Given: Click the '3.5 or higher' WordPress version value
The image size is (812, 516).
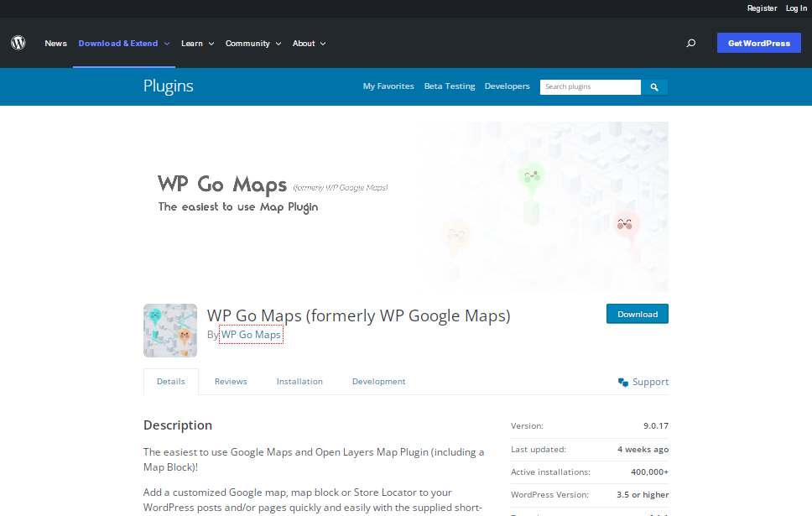Looking at the screenshot, I should pos(643,495).
